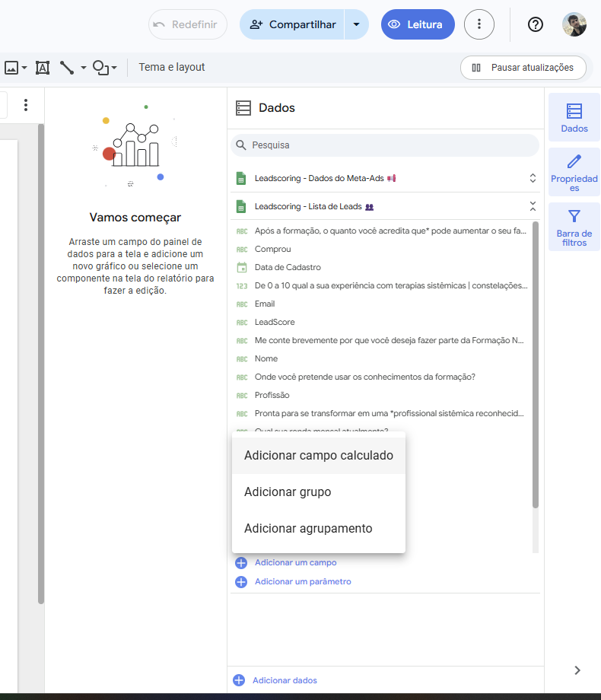
Task: Switch to Leitura view mode
Action: click(417, 24)
